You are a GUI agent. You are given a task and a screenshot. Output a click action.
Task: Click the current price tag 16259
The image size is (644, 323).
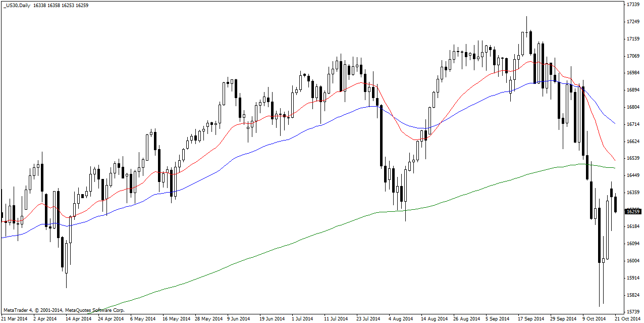(x=632, y=211)
